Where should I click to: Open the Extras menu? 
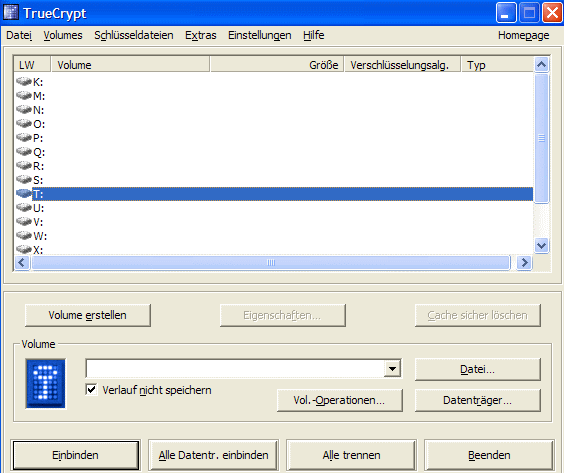tap(201, 35)
